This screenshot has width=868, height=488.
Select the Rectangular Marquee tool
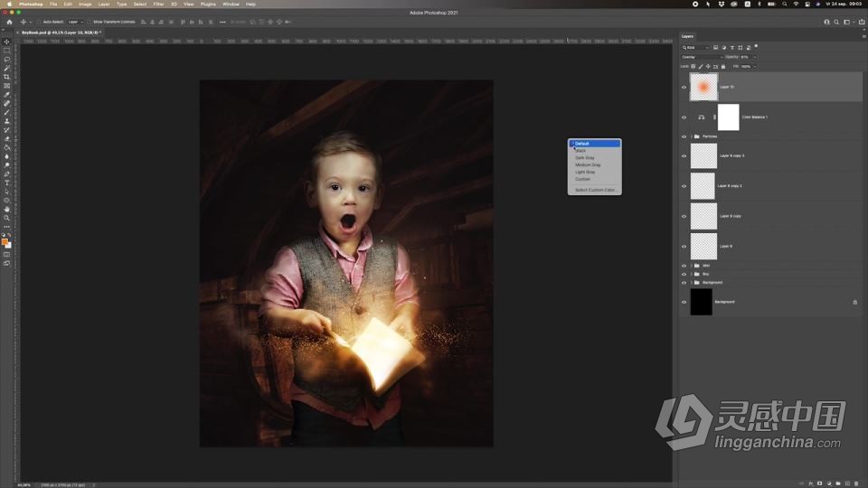[6, 51]
